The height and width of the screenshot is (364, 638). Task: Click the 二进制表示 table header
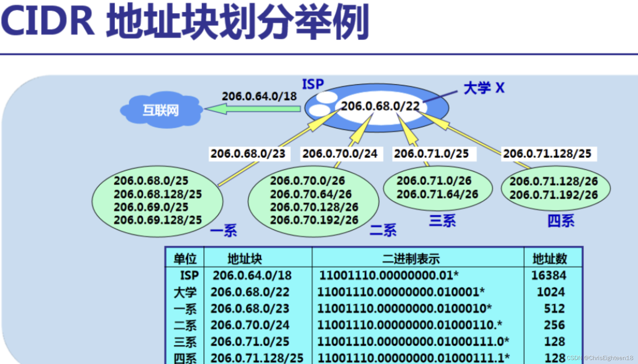coord(411,259)
